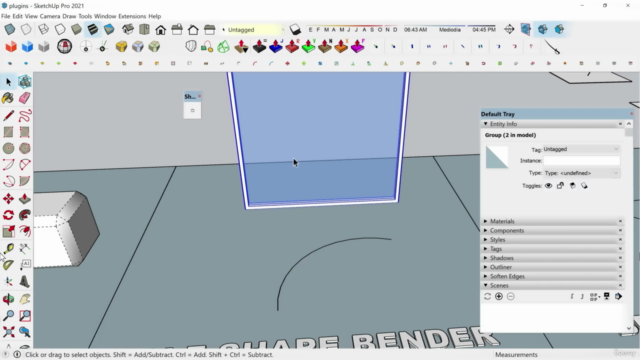Toggle group visibility eye icon
Viewport: 640px width, 360px height.
(x=549, y=186)
